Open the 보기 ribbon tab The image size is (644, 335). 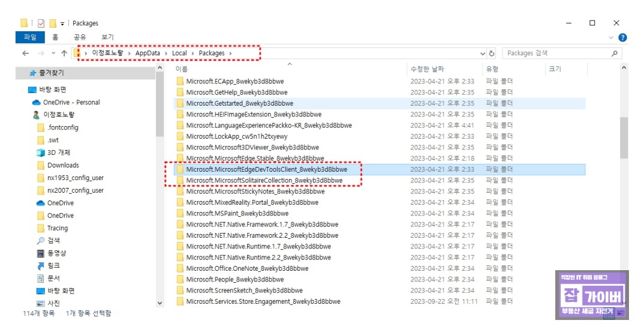[x=107, y=37]
